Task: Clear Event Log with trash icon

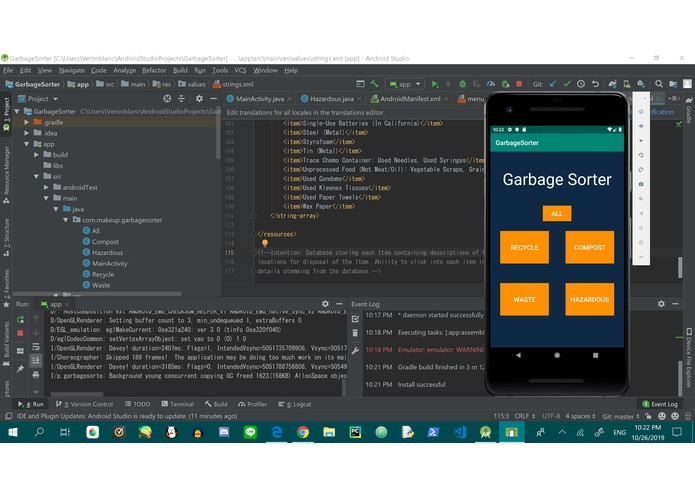Action: point(355,333)
